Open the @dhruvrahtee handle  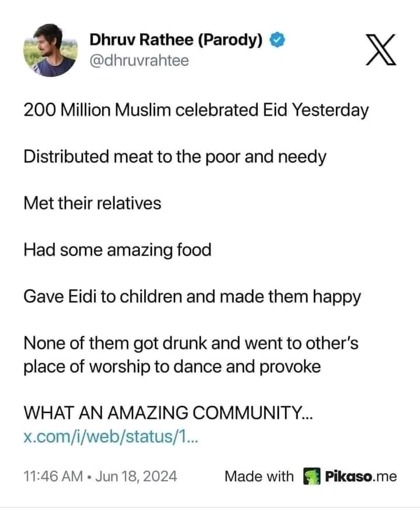tap(139, 60)
